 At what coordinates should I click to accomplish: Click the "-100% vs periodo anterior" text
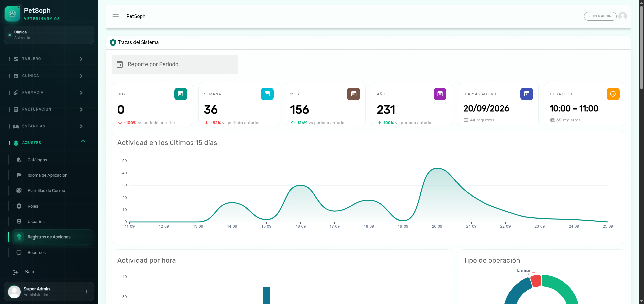pyautogui.click(x=150, y=123)
